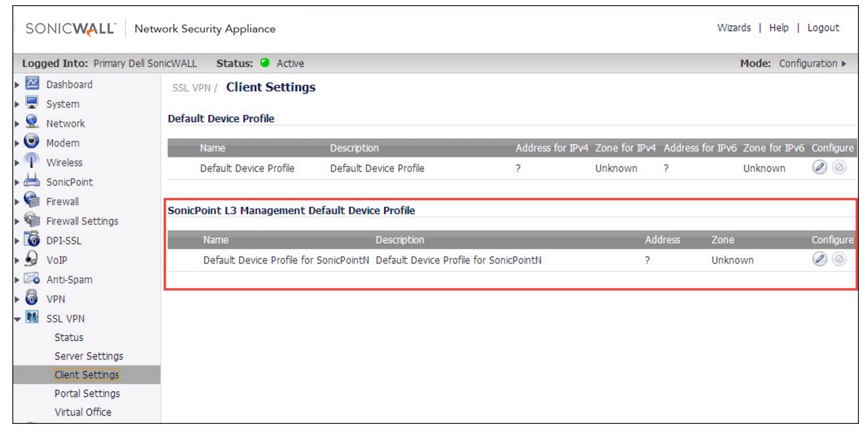Viewport: 868px width, 433px height.
Task: Click the Wireless antenna icon
Action: 31,162
